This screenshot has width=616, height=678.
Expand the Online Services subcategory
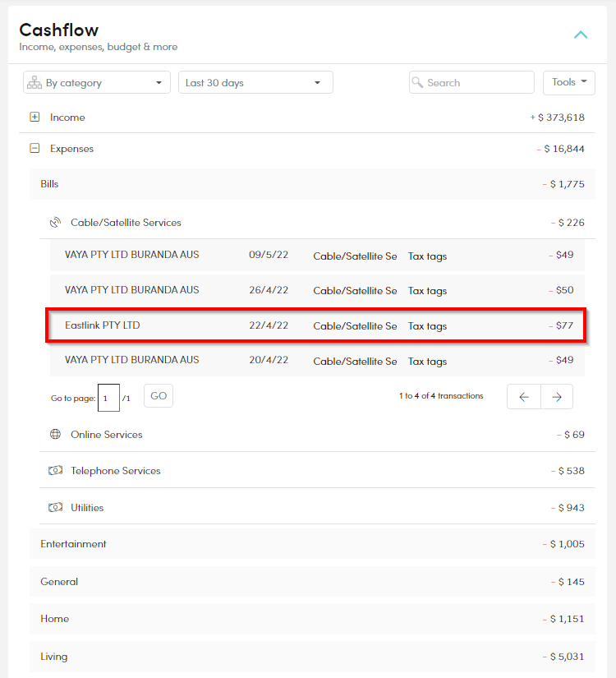coord(317,434)
